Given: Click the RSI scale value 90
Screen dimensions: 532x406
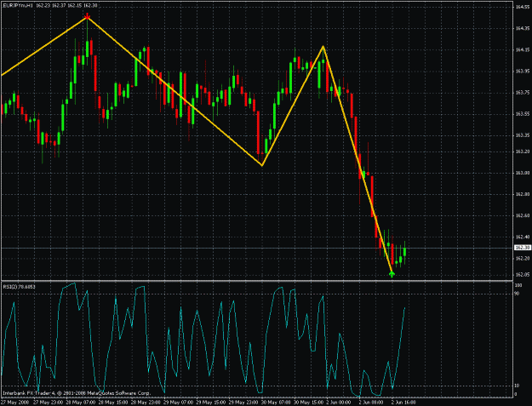Looking at the screenshot, I should click(x=518, y=294).
